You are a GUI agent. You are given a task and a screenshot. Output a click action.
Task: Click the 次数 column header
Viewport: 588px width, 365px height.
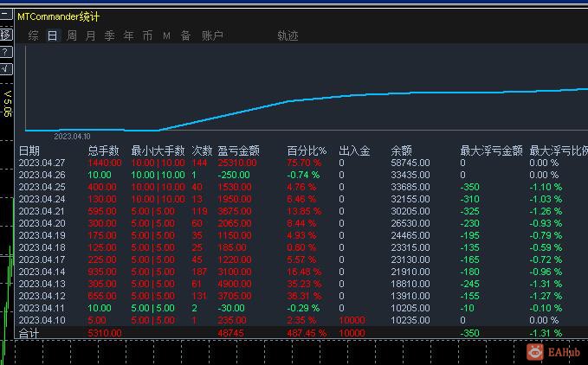click(x=202, y=150)
